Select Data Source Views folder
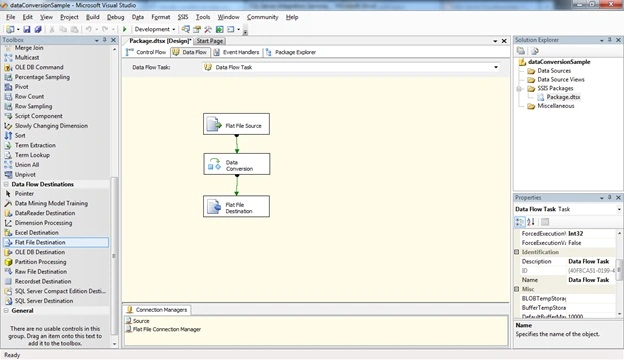Image resolution: width=624 pixels, height=360 pixels. click(556, 80)
